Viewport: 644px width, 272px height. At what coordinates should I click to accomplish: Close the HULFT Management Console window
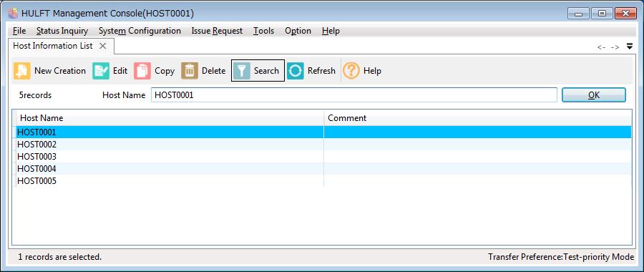625,14
